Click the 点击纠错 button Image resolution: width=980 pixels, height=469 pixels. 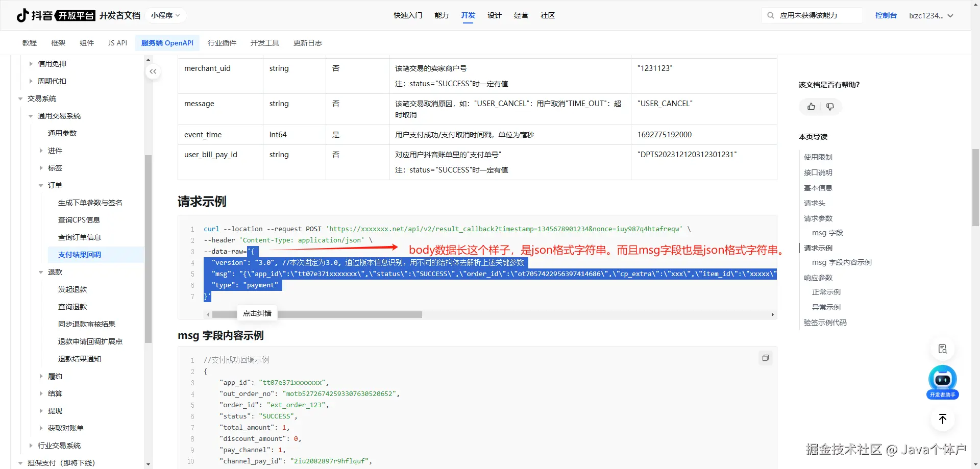(x=257, y=313)
